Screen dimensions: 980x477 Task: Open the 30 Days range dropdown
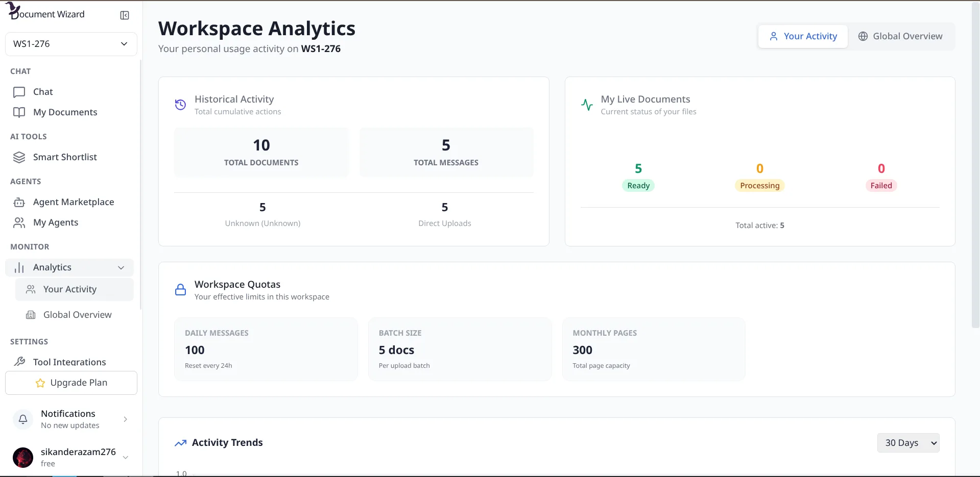pos(908,443)
